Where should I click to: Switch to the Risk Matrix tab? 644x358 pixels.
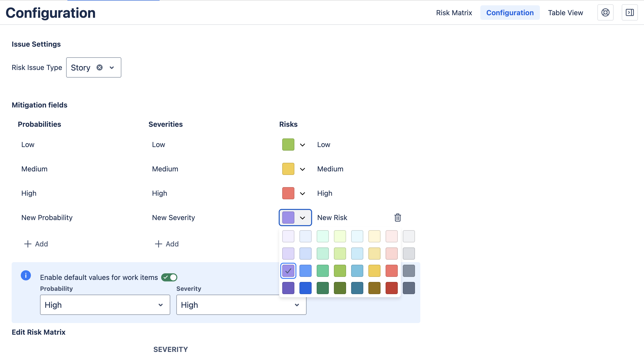point(454,13)
